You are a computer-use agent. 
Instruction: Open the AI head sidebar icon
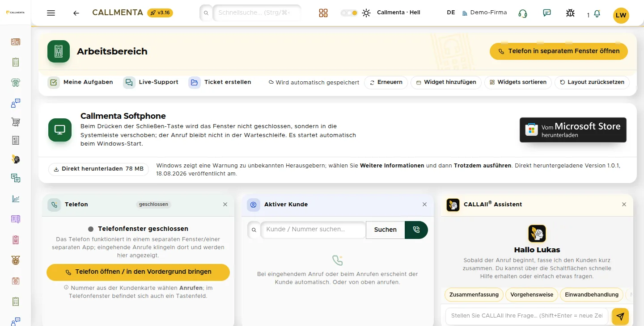pos(16,159)
